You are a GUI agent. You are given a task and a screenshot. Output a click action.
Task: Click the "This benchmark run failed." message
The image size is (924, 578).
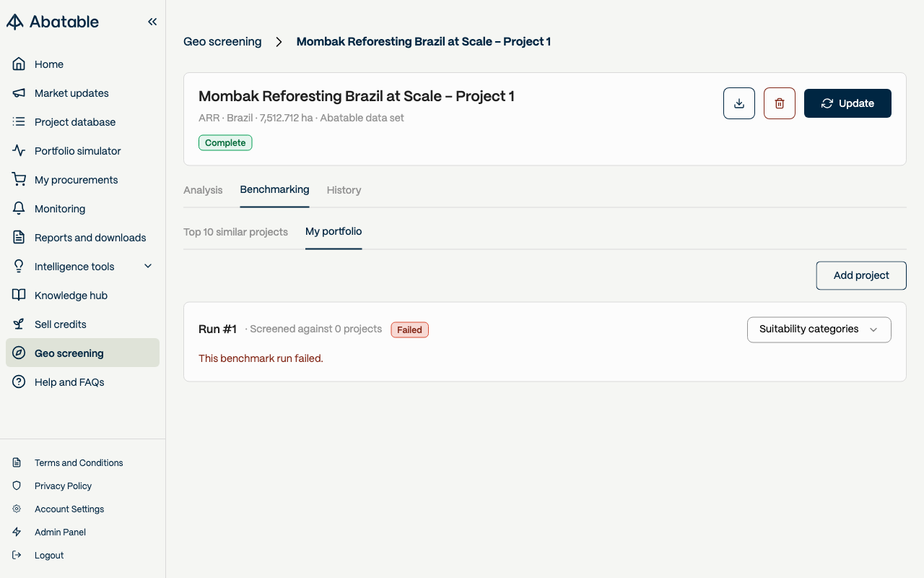[261, 358]
